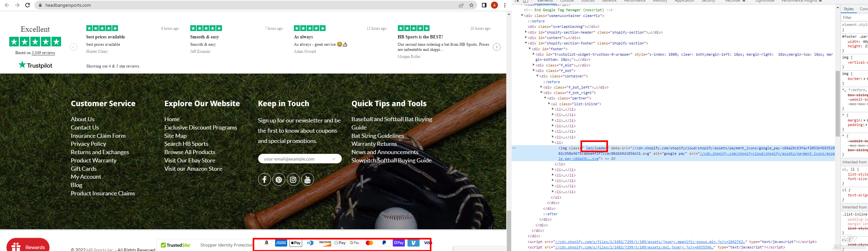The height and width of the screenshot is (251, 868).
Task: Click the PayPal payment icon
Action: pos(384,243)
